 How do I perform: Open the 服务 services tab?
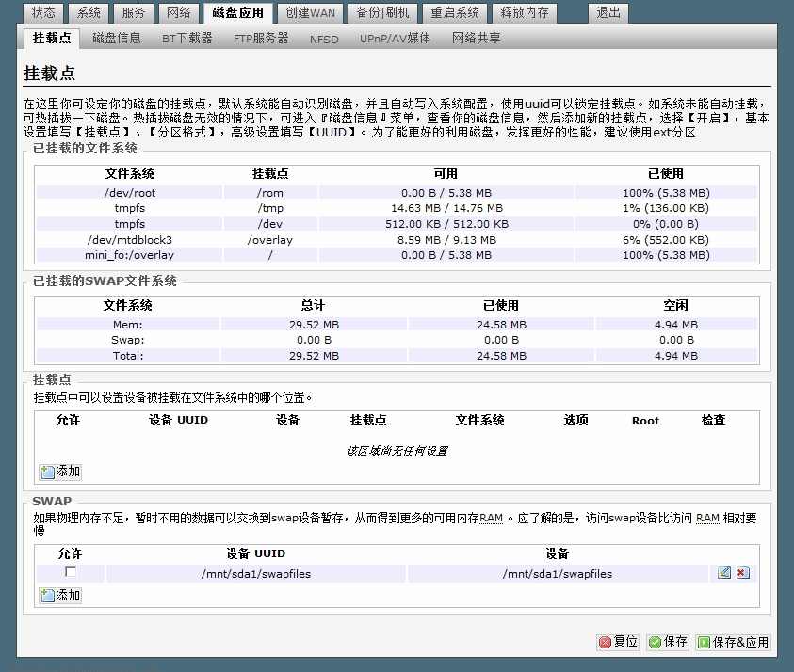(x=133, y=12)
